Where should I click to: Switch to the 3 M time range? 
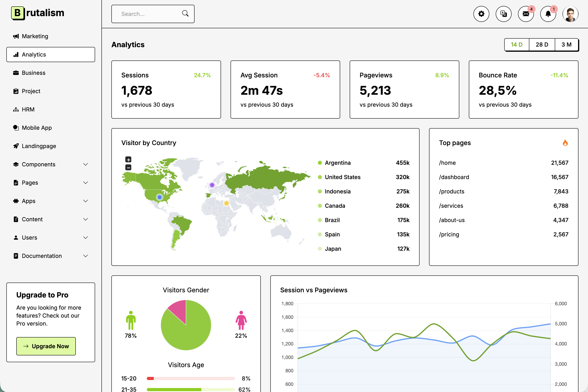pos(567,45)
